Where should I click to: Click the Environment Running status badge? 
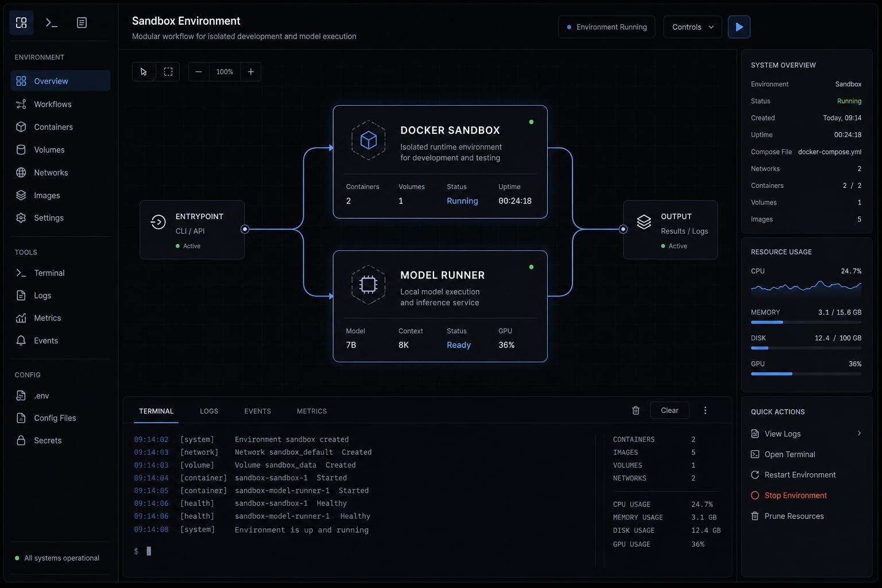click(x=606, y=27)
